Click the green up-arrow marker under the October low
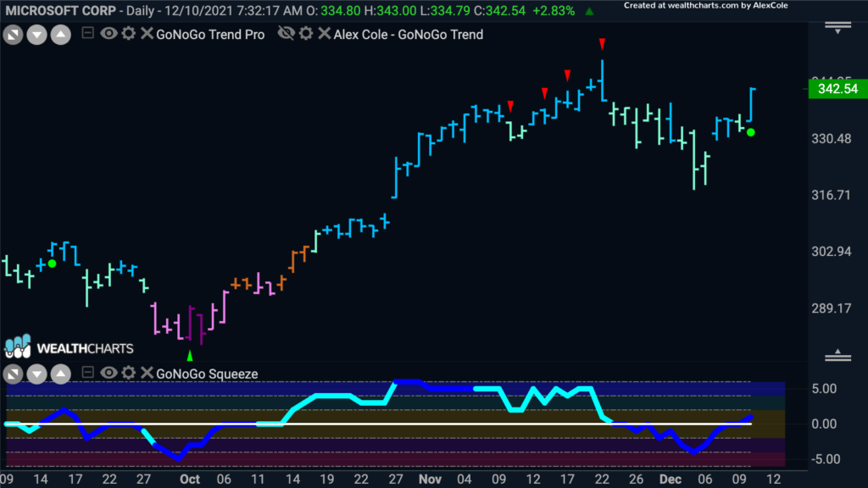 [x=190, y=355]
